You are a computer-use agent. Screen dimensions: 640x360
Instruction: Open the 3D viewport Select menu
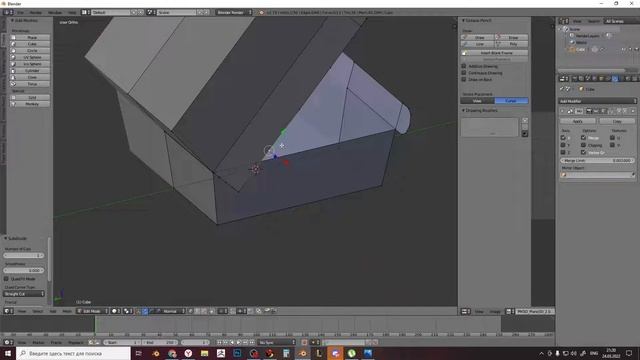(x=38, y=311)
